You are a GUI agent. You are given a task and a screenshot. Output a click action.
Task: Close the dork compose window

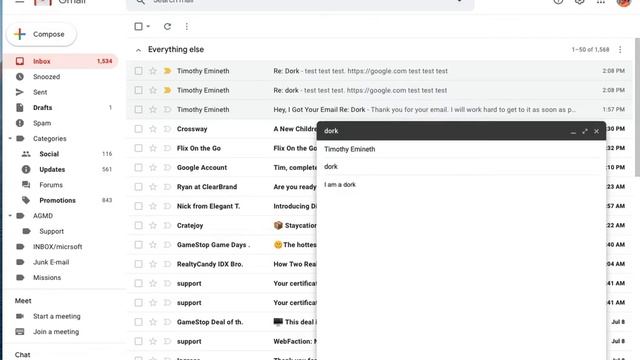click(x=597, y=131)
